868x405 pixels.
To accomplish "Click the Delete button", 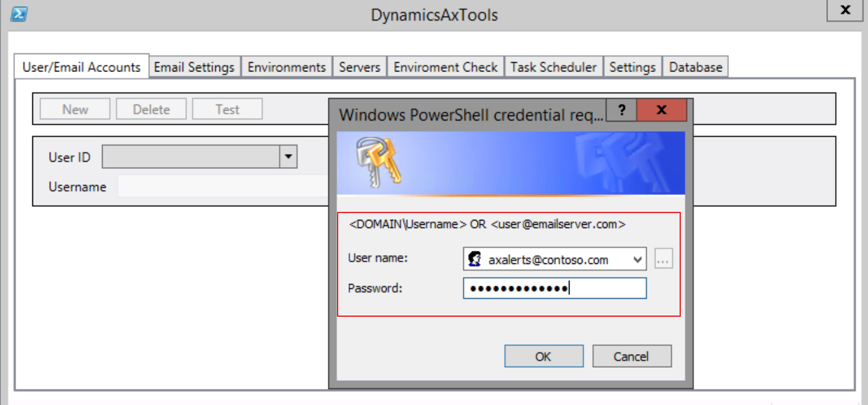I will pyautogui.click(x=151, y=109).
